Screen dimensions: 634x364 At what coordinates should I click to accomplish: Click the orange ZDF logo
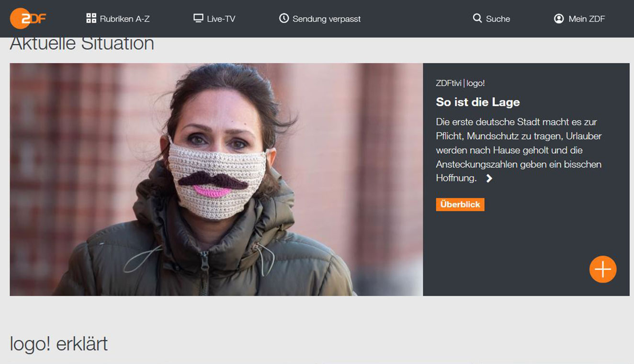28,19
